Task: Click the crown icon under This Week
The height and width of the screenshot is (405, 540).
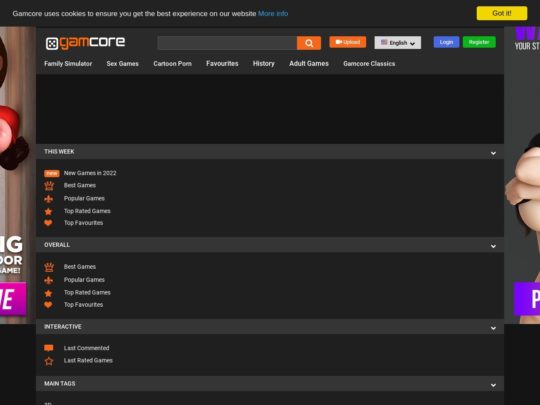Action: (49, 186)
